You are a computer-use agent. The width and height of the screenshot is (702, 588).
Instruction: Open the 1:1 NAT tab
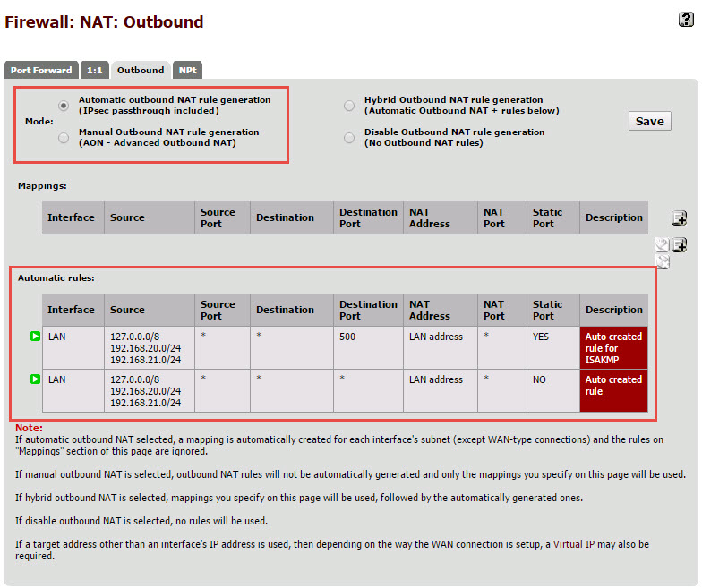(x=94, y=70)
